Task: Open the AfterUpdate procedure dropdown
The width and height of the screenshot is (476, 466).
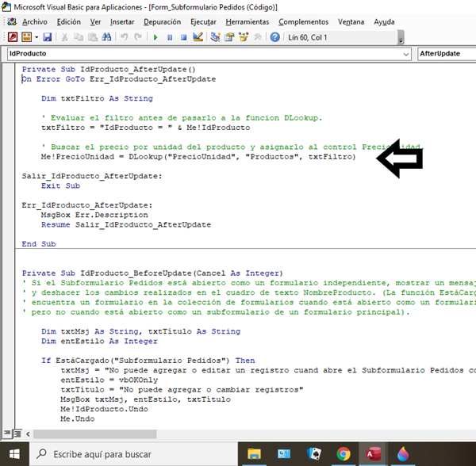Action: pos(446,54)
